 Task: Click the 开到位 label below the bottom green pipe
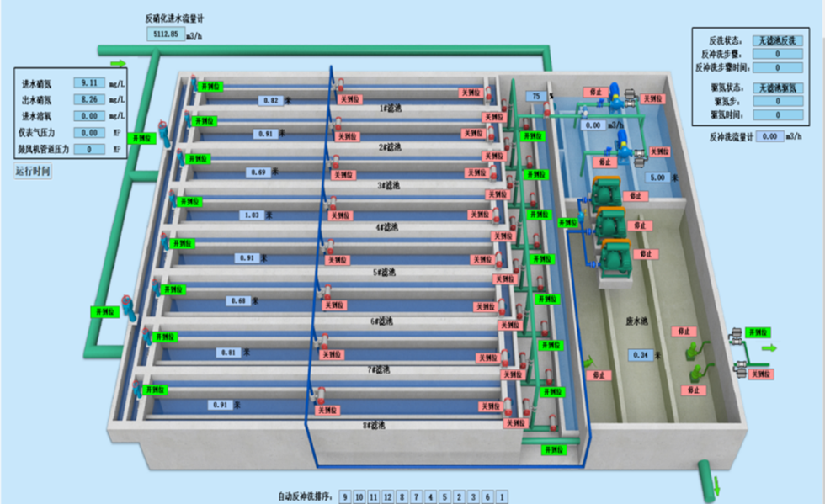tap(554, 450)
